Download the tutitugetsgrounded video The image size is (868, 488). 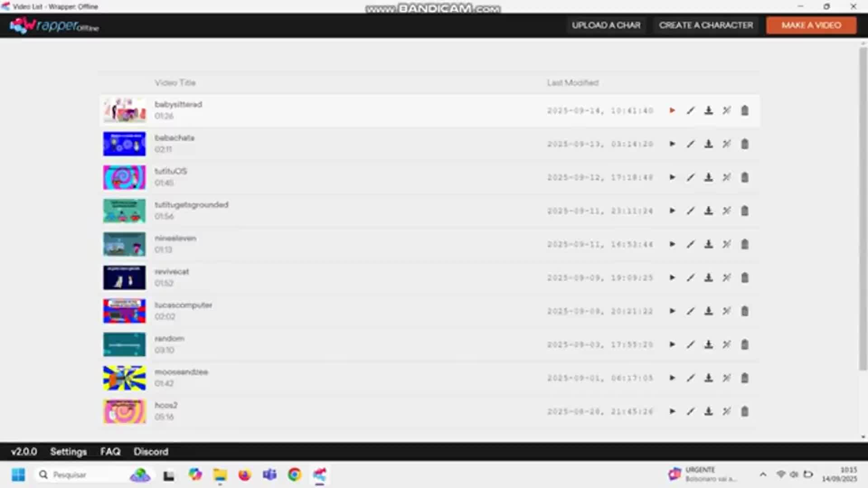(x=708, y=211)
